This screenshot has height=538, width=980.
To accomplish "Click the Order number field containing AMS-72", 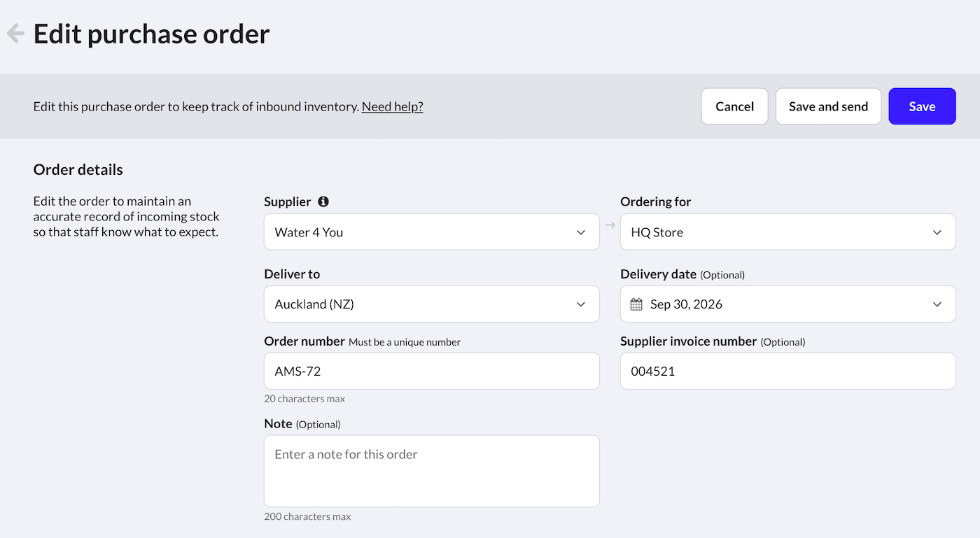I will coord(432,371).
